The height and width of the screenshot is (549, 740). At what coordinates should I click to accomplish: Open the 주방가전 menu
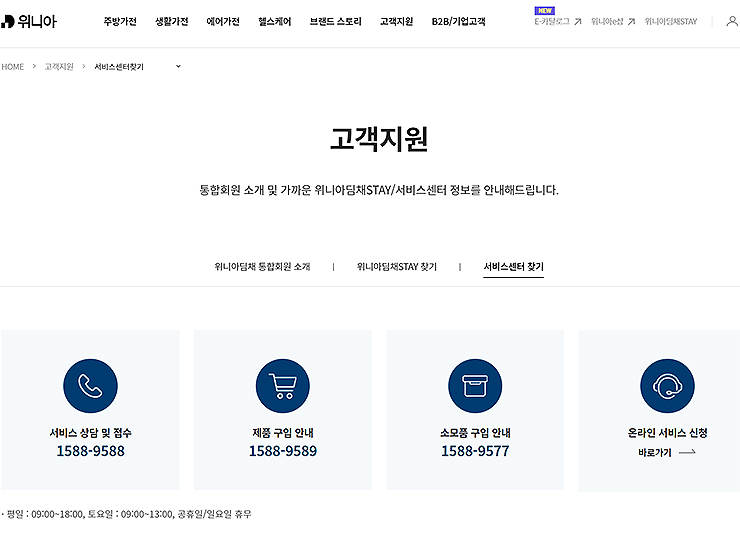click(120, 22)
